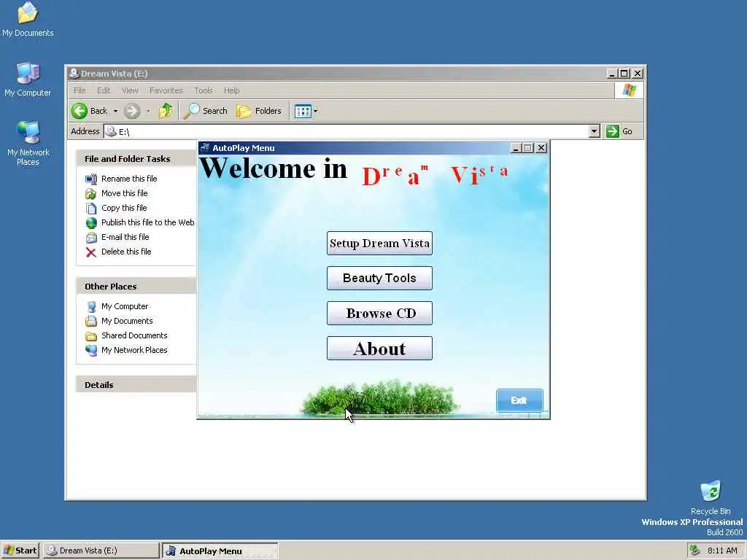This screenshot has height=560, width=747.
Task: Expand the Details panel header
Action: 136,385
